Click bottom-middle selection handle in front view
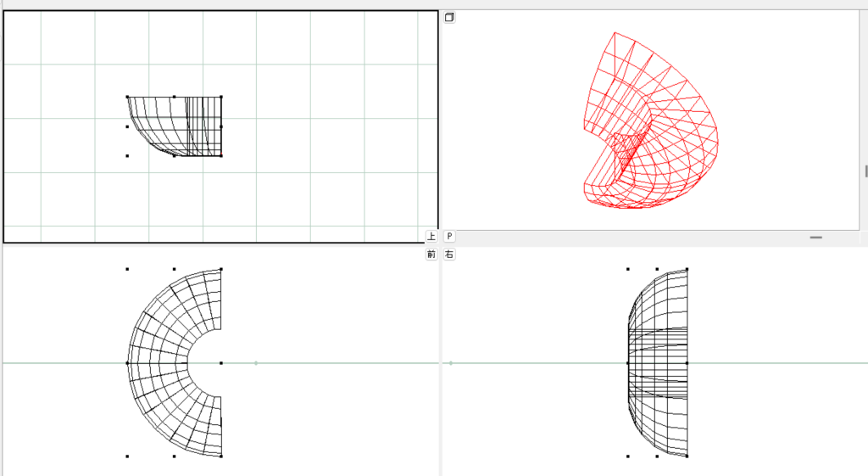Viewport: 868px width, 476px height. [x=174, y=456]
